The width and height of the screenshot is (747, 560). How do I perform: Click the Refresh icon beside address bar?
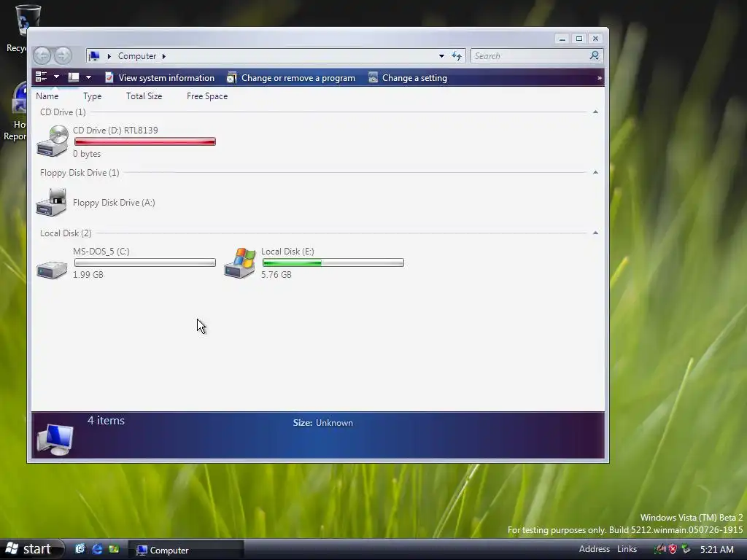pos(457,56)
